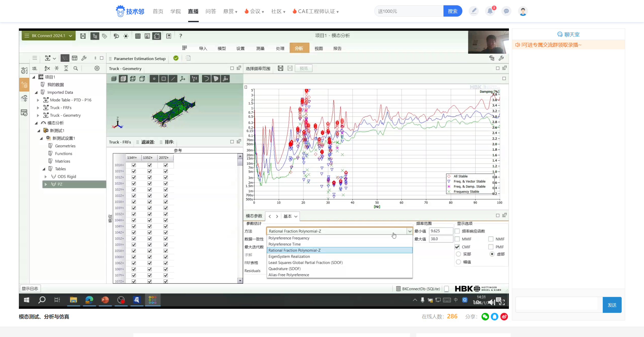Expand ODS Rigid tree node

46,177
